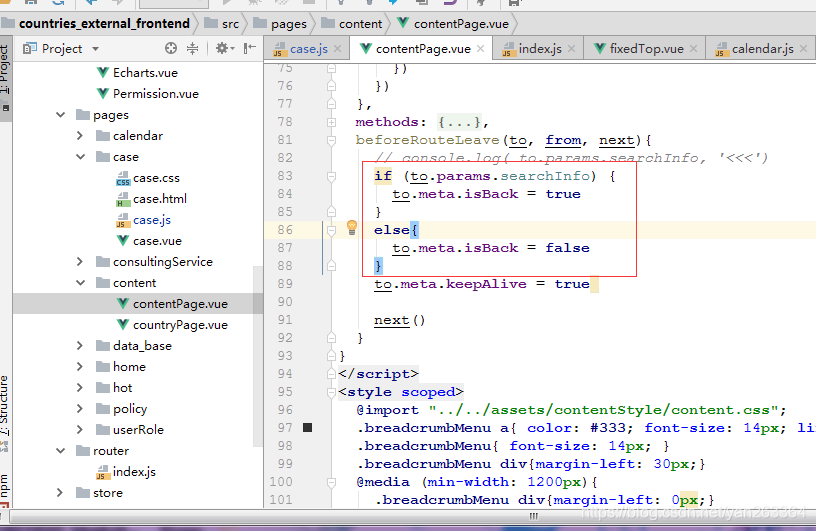Viewport: 816px width, 531px height.
Task: Expand the data_base folder
Action: click(80, 345)
